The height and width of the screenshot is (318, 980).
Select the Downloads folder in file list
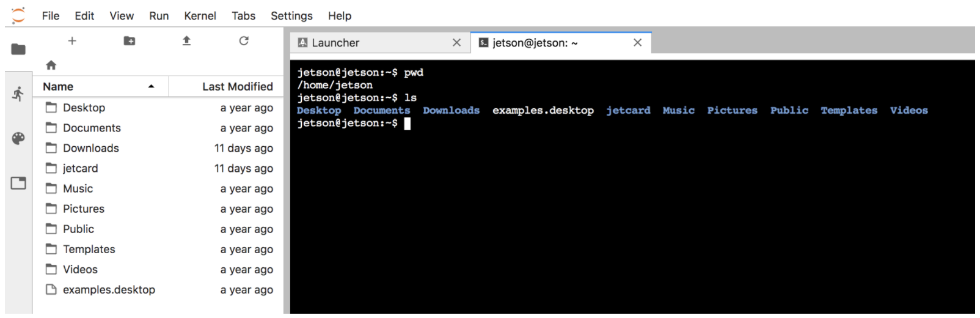click(x=90, y=148)
